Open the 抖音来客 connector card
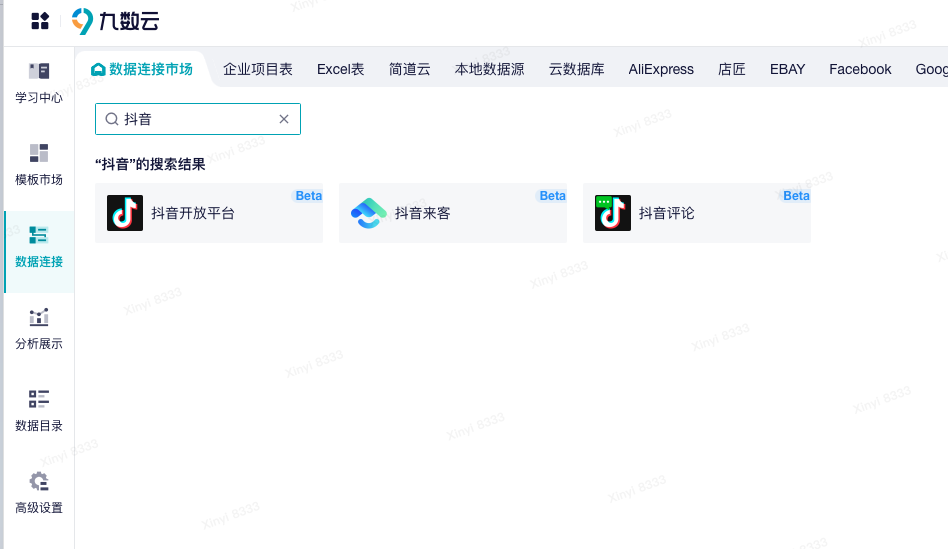Image resolution: width=948 pixels, height=549 pixels. (x=453, y=213)
